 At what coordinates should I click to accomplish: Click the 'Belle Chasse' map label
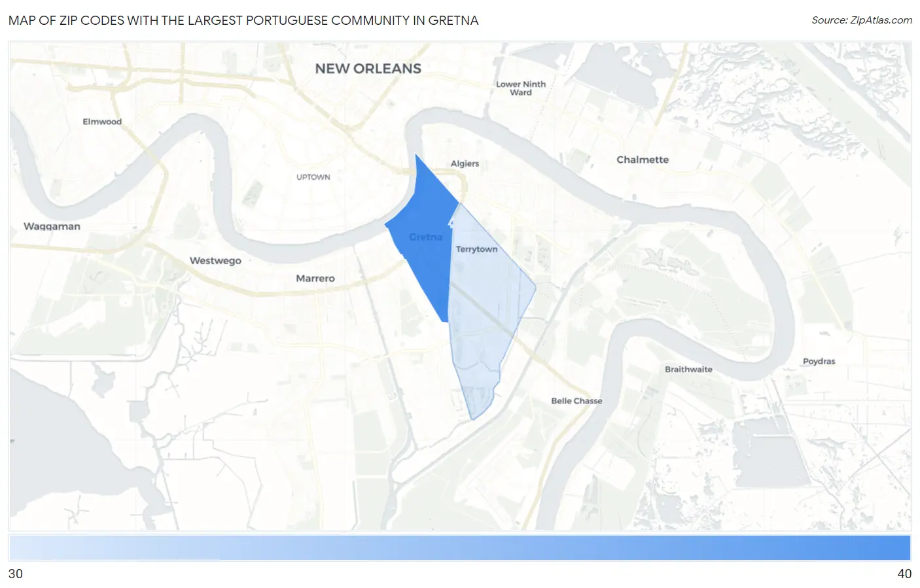(x=576, y=401)
